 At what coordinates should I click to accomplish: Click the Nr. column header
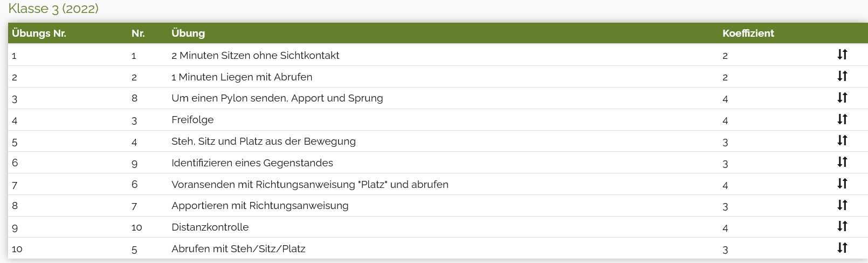pyautogui.click(x=138, y=33)
